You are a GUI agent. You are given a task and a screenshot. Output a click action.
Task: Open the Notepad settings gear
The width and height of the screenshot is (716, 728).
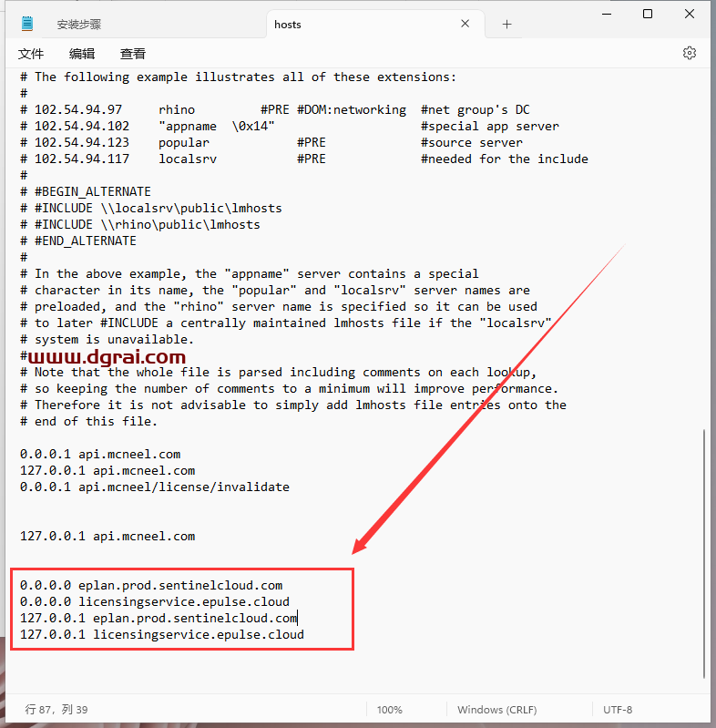(x=690, y=53)
